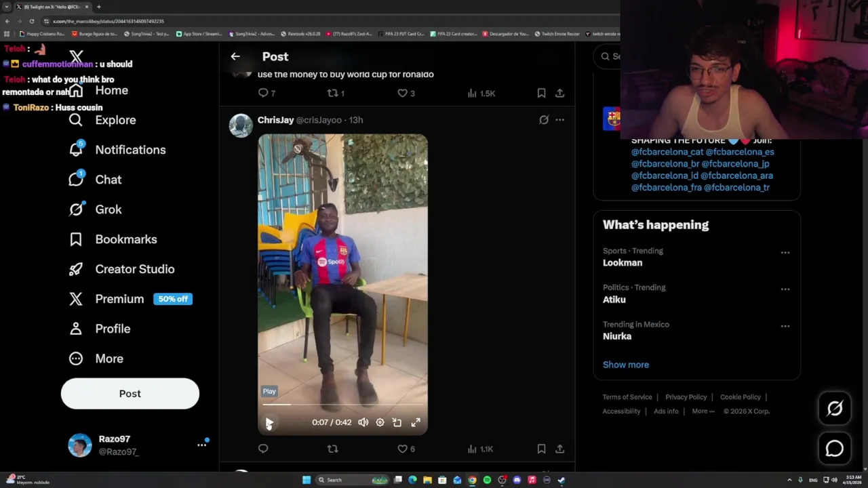The height and width of the screenshot is (488, 868).
Task: Open more options on ChrisJay's post
Action: click(559, 120)
